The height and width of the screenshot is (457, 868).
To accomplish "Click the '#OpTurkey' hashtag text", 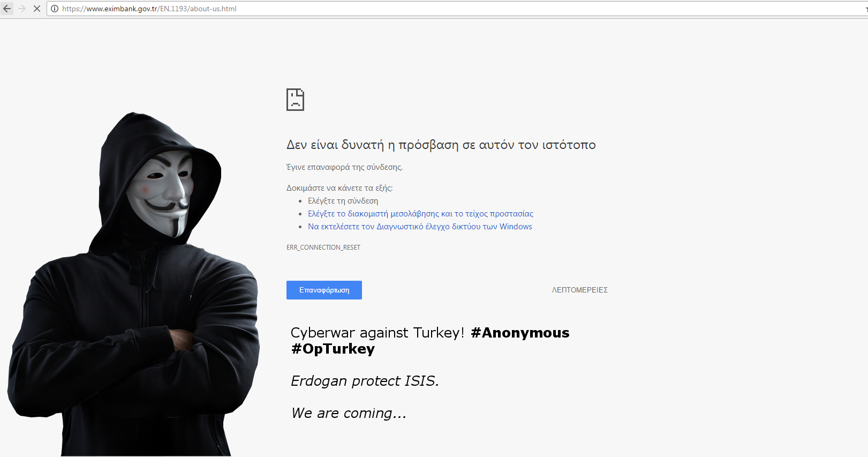I will (x=333, y=349).
